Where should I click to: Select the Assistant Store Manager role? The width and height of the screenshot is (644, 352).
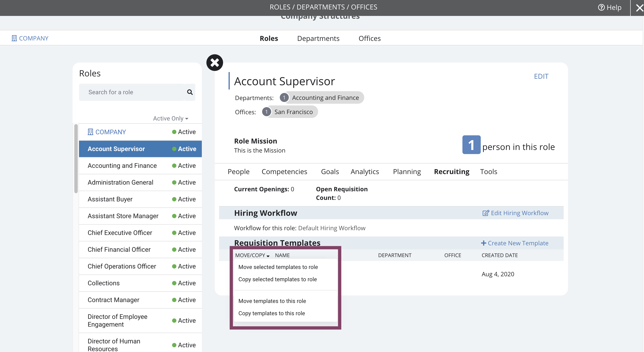coord(140,216)
